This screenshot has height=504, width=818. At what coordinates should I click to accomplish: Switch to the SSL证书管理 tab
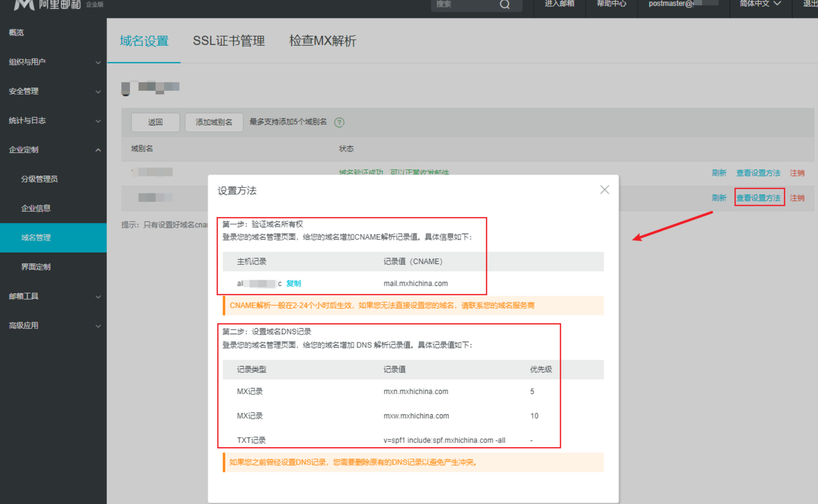coord(229,41)
